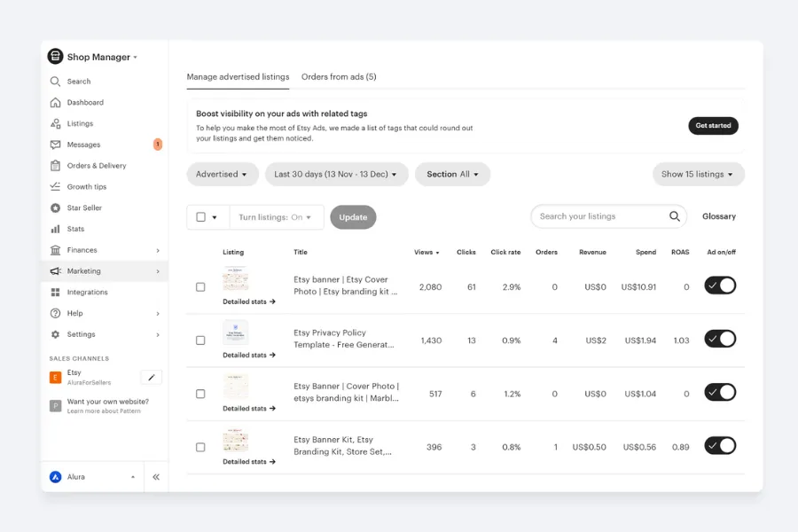Click the Search your listings field
798x532 pixels.
pos(608,216)
